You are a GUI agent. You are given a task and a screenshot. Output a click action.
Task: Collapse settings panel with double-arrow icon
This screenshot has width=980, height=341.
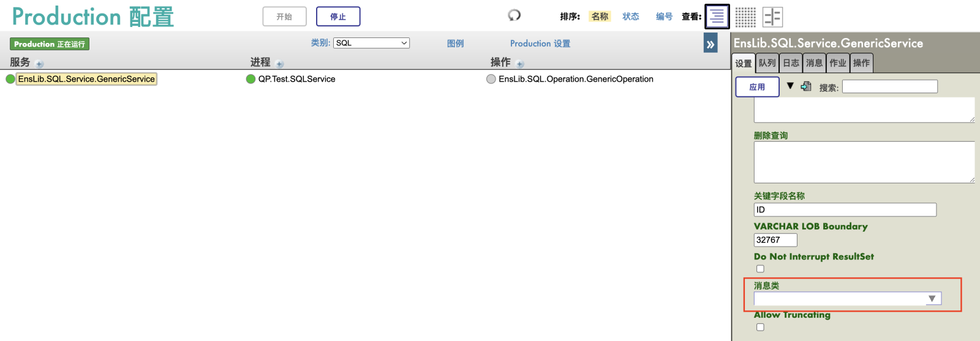tap(710, 44)
